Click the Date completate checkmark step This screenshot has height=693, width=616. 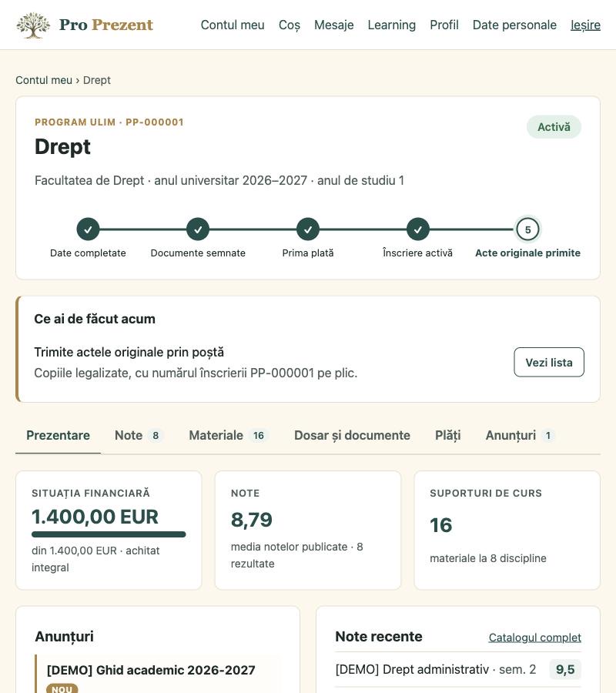pyautogui.click(x=88, y=229)
